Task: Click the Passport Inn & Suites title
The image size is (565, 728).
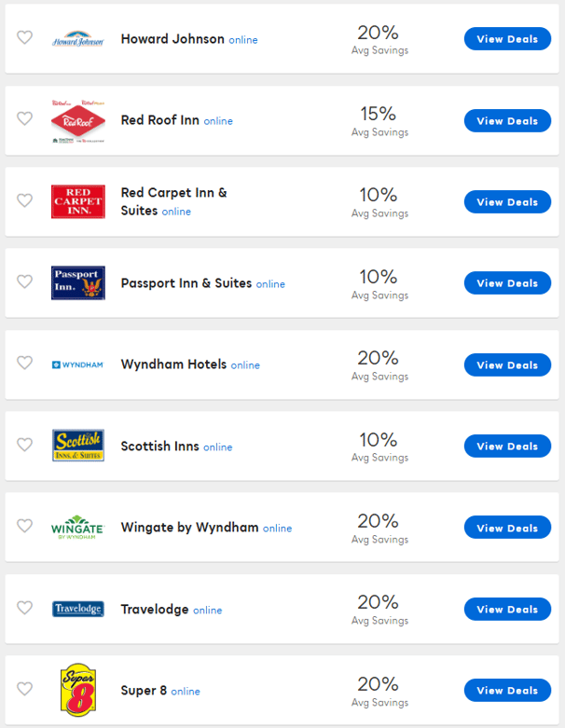Action: tap(186, 283)
